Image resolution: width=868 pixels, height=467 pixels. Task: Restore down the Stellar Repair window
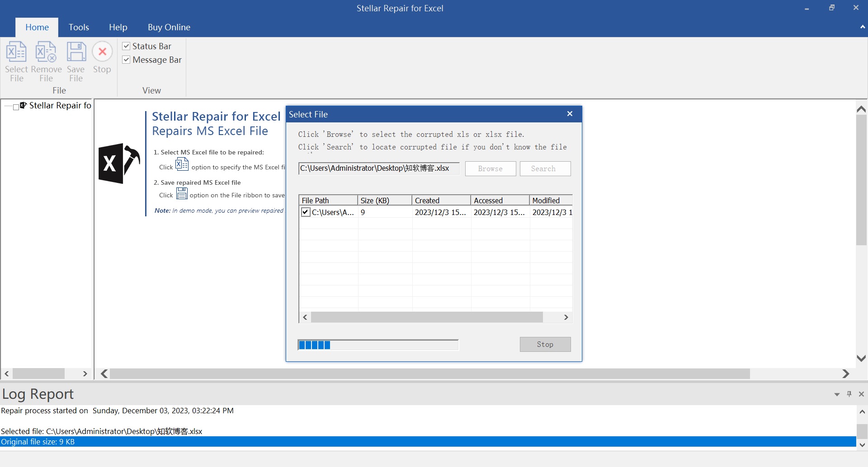coord(831,8)
